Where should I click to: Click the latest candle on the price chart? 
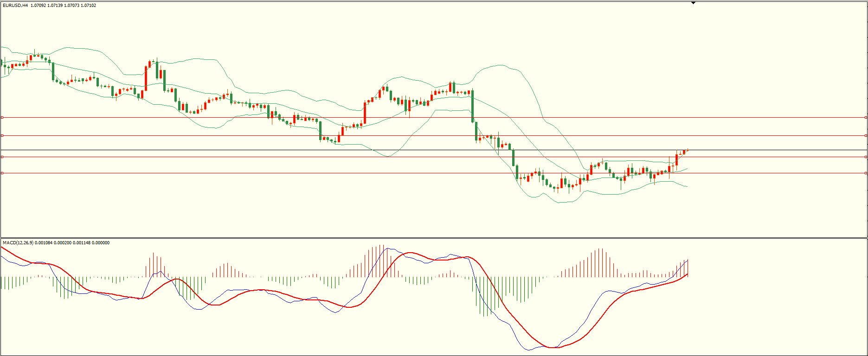(688, 150)
